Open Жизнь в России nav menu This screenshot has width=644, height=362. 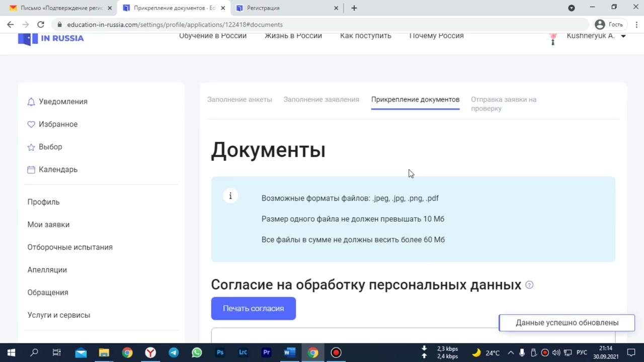tap(293, 36)
